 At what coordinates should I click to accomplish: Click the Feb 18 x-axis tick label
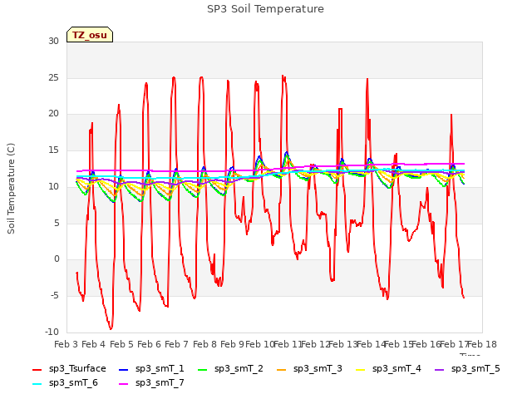point(482,344)
